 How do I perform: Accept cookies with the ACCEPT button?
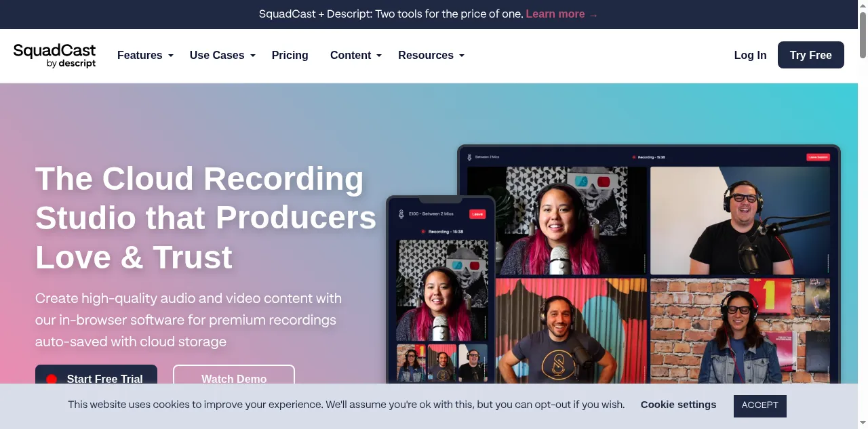(x=759, y=405)
